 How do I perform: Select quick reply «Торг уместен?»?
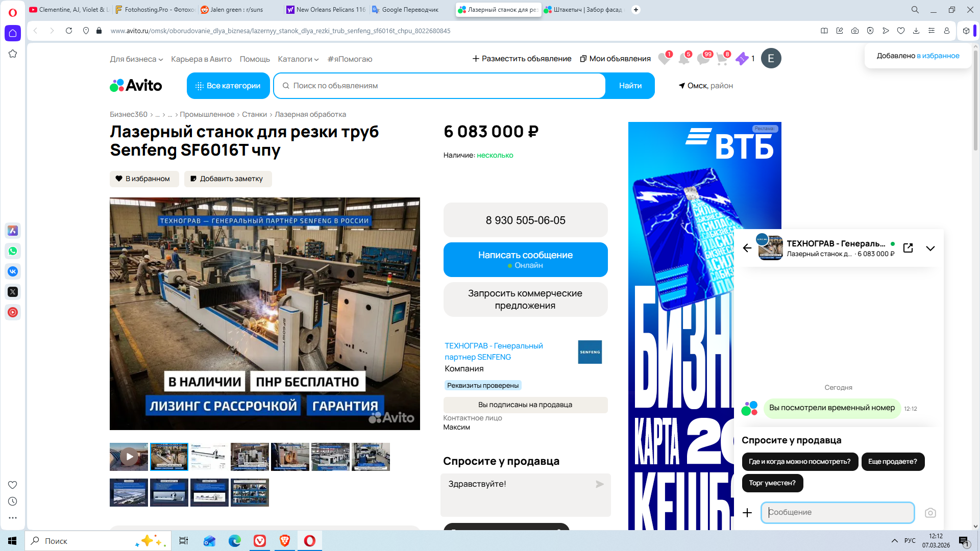[x=772, y=483]
